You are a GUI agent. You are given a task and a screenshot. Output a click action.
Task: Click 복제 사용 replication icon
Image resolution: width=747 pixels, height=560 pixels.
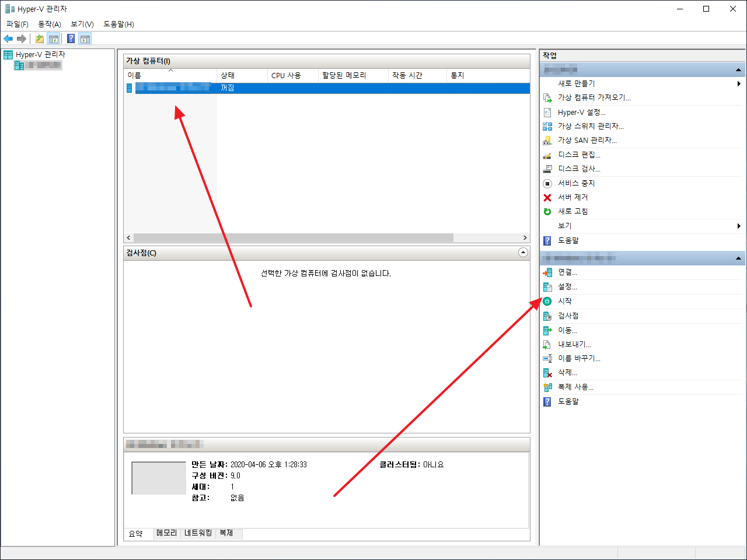point(547,387)
